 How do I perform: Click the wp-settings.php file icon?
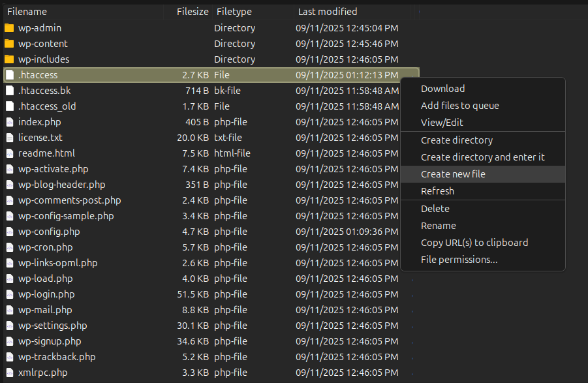point(10,326)
